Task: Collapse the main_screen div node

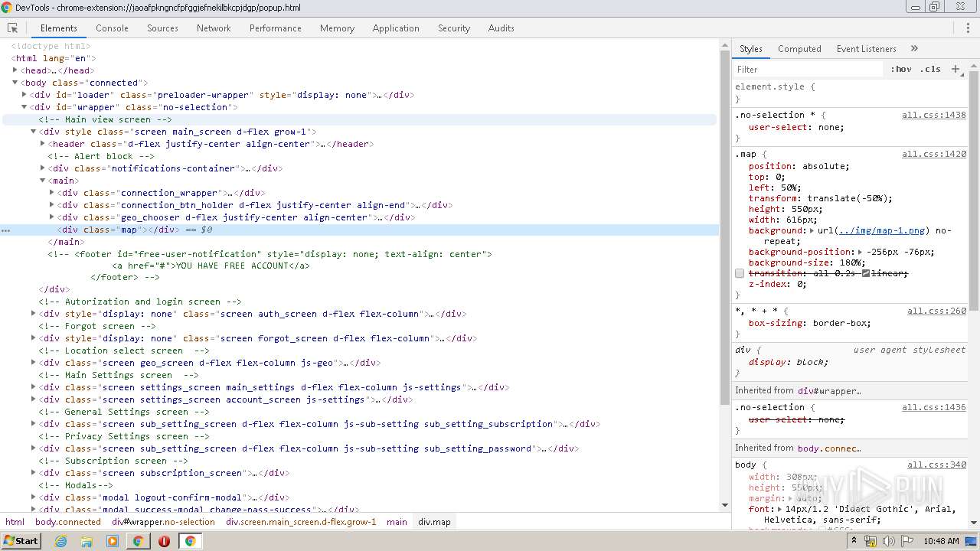Action: pos(33,132)
